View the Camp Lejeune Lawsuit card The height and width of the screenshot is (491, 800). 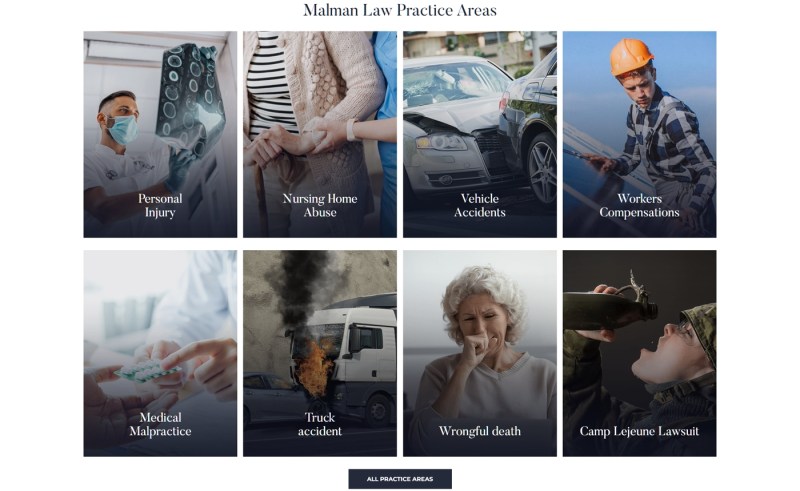[x=639, y=353]
